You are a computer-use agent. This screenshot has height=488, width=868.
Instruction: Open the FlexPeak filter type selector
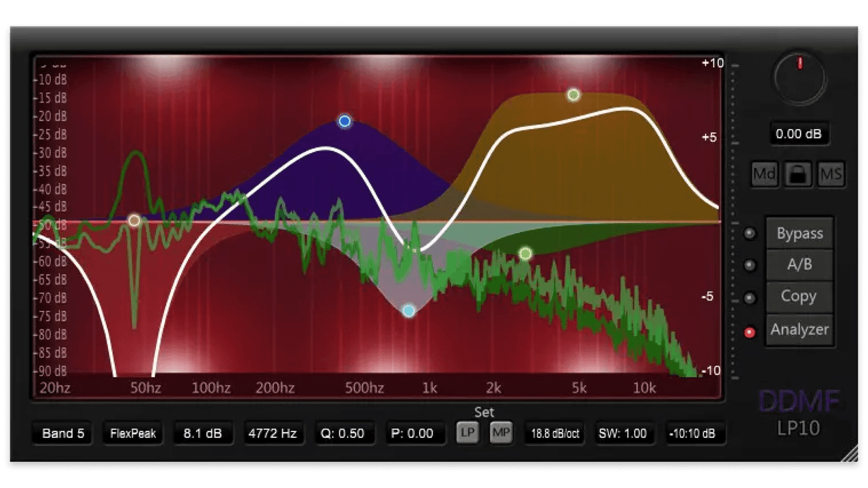point(133,433)
